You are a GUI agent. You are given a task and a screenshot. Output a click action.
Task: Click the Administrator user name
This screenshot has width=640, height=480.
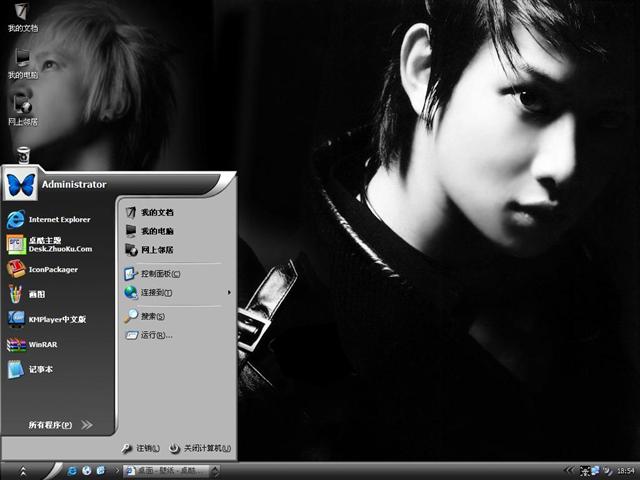[x=74, y=184]
